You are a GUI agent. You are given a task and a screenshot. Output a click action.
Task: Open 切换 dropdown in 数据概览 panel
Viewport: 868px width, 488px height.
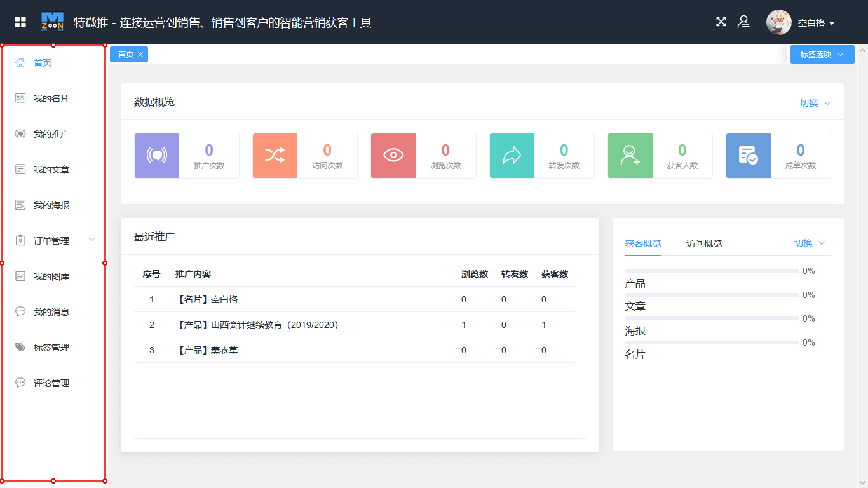pos(815,103)
